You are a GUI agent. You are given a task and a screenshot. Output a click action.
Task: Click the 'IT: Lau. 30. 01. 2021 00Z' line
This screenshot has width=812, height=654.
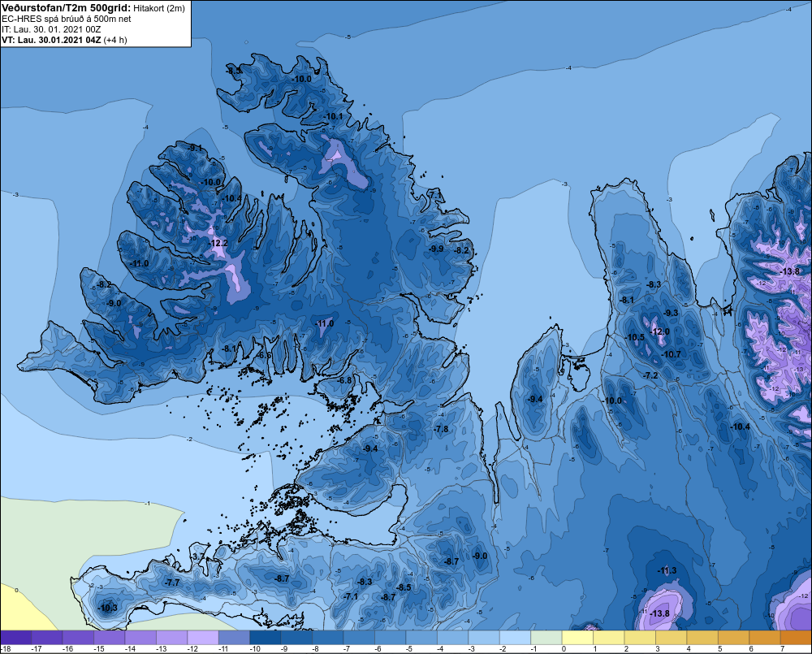(51, 29)
